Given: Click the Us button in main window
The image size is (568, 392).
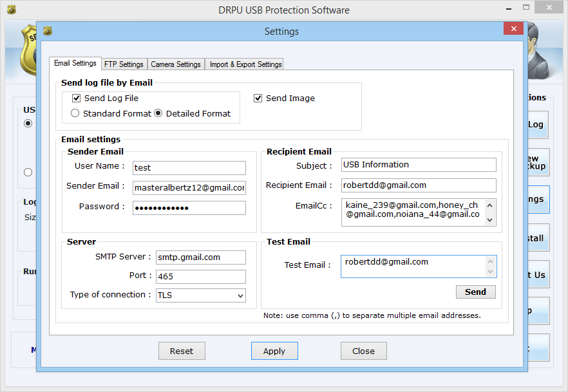Looking at the screenshot, I should click(538, 275).
